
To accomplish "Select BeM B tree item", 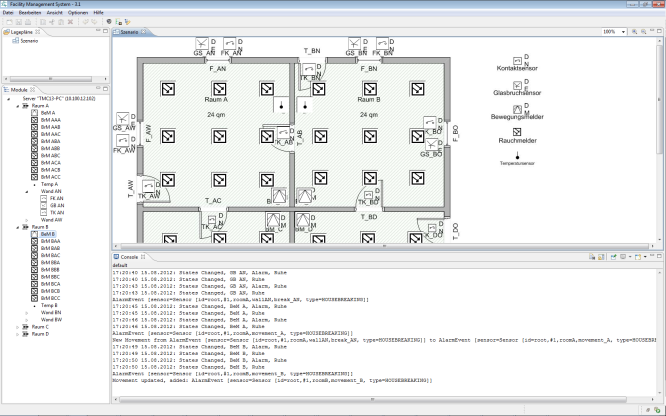I will [x=46, y=234].
